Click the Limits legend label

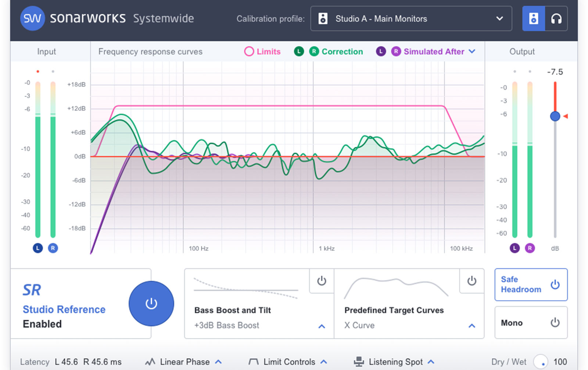pyautogui.click(x=269, y=51)
